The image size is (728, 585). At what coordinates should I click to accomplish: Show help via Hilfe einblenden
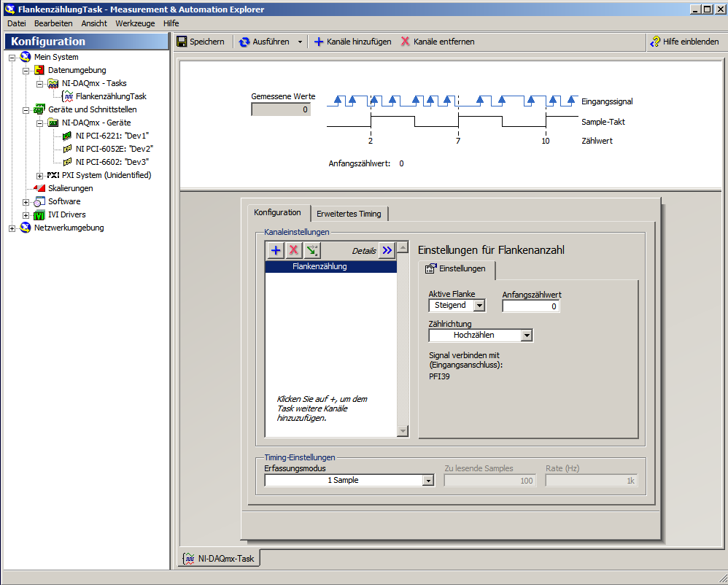tap(684, 42)
